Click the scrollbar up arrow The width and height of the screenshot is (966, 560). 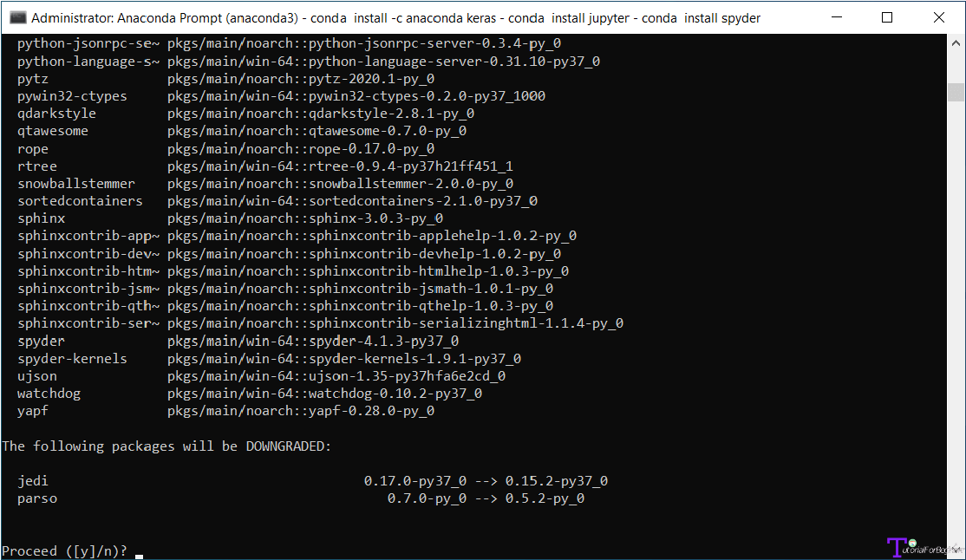(x=956, y=43)
